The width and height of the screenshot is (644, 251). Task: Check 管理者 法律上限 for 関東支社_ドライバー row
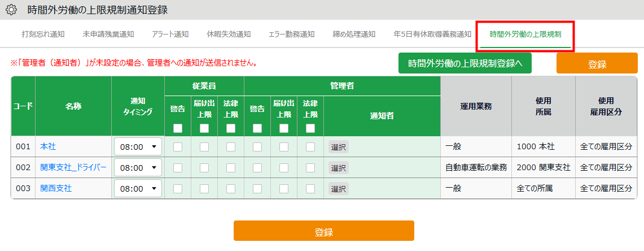click(310, 167)
